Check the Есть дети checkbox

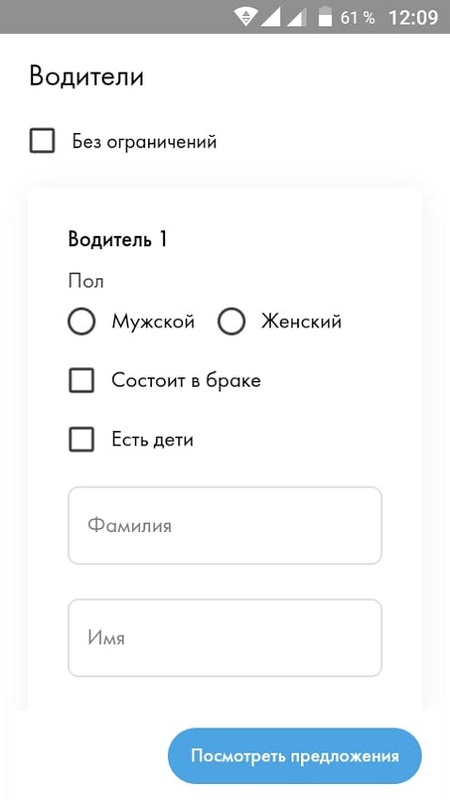(82, 440)
